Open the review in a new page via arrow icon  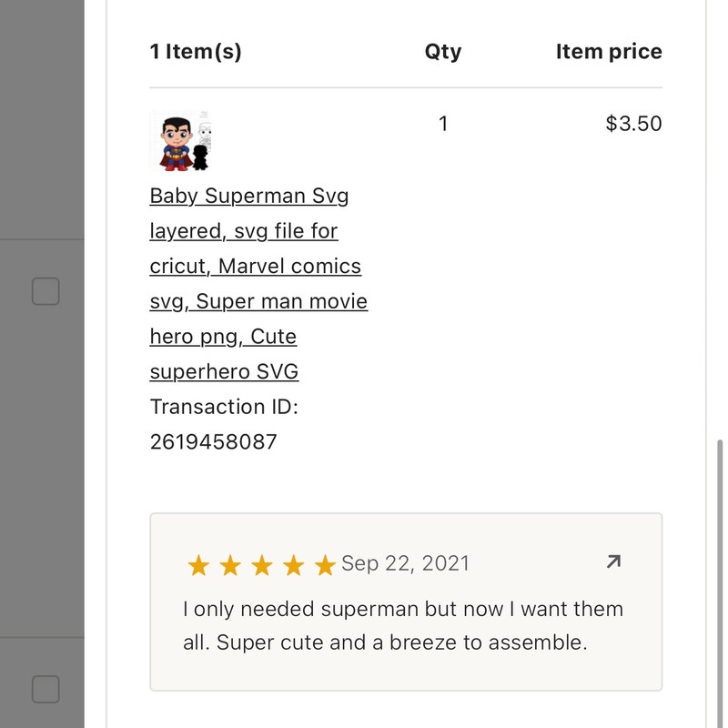614,561
